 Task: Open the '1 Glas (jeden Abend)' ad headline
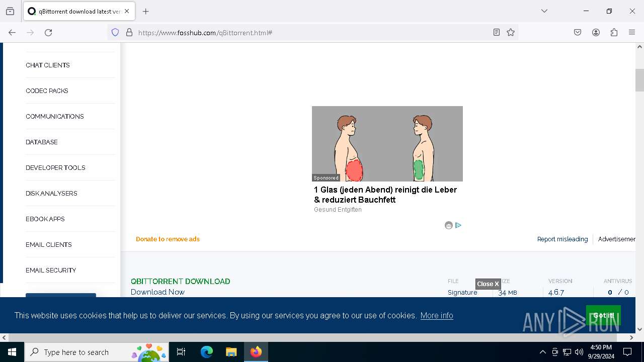pyautogui.click(x=385, y=195)
